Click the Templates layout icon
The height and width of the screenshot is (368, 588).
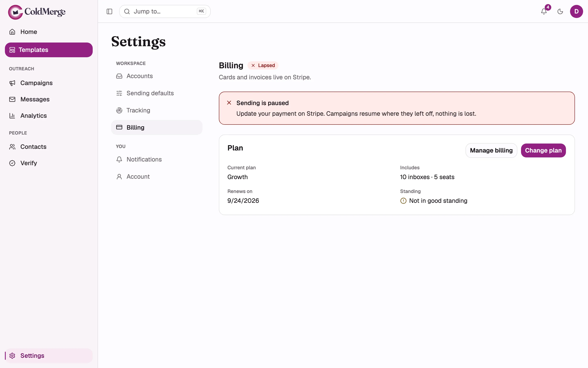point(12,50)
